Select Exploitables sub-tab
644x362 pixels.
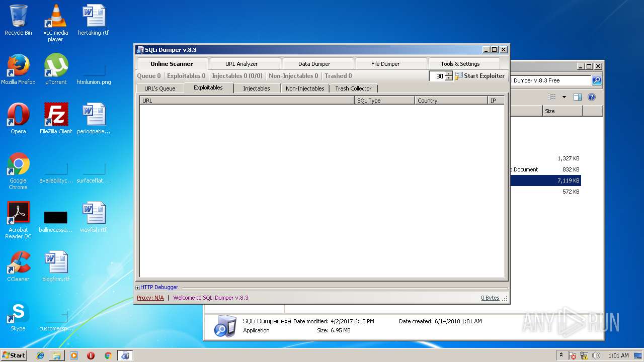coord(208,88)
